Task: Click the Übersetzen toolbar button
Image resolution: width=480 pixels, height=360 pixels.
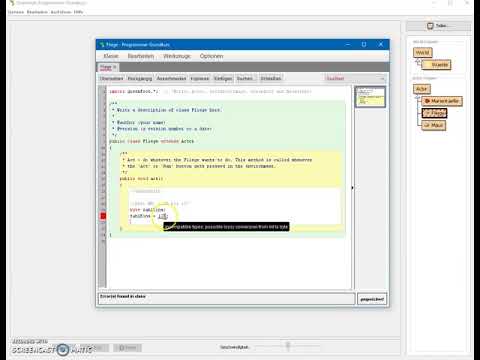Action: click(x=112, y=78)
